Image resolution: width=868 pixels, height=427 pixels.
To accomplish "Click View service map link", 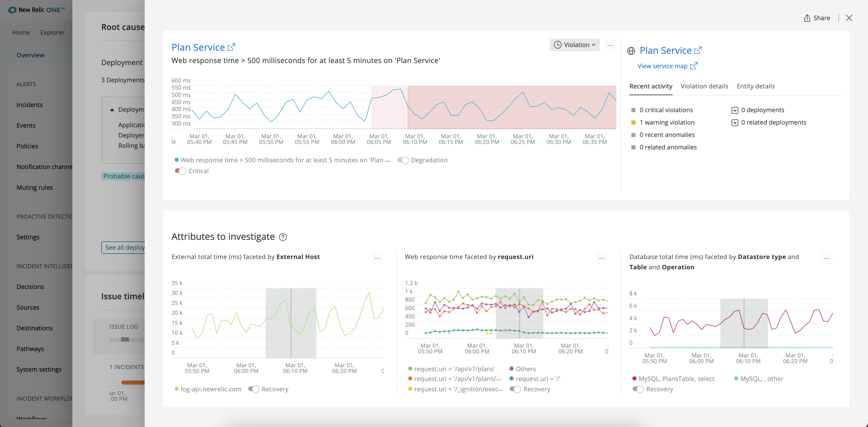I will pyautogui.click(x=667, y=66).
